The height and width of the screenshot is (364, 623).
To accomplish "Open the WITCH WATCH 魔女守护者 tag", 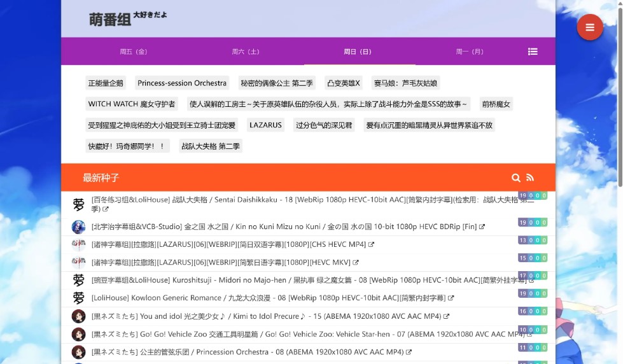I will tap(132, 104).
